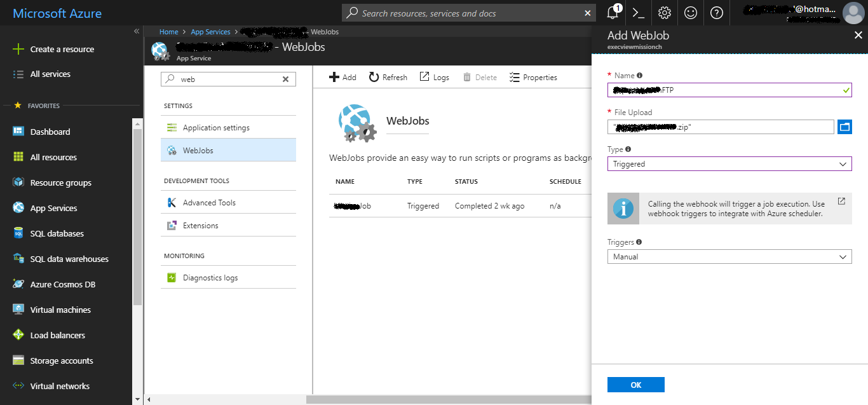Viewport: 868px width, 405px height.
Task: Open the notifications bell
Action: (612, 13)
